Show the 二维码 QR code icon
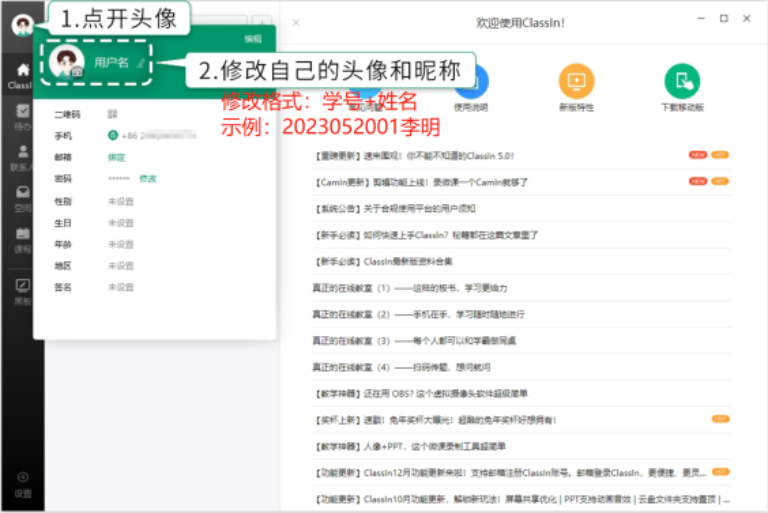The width and height of the screenshot is (768, 513). [113, 114]
